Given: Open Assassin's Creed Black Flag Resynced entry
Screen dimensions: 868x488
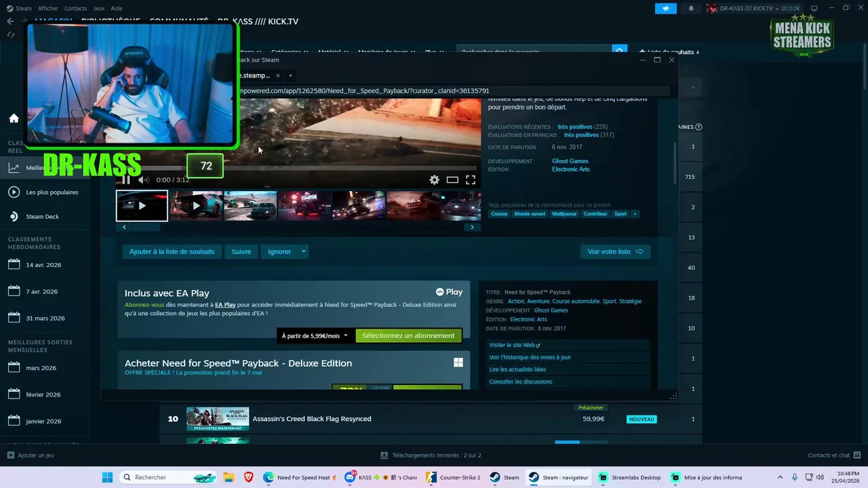Looking at the screenshot, I should pos(431,419).
